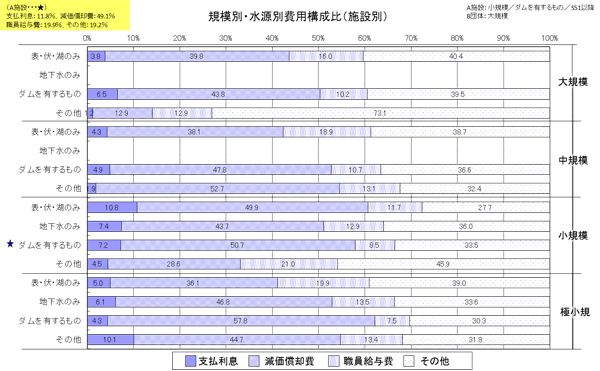
Task: Select the 極小規 group label
Action: [575, 312]
